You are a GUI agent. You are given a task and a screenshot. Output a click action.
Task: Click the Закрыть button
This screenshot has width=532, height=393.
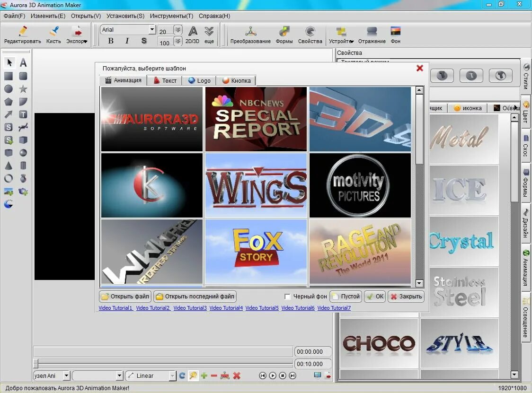[406, 297]
